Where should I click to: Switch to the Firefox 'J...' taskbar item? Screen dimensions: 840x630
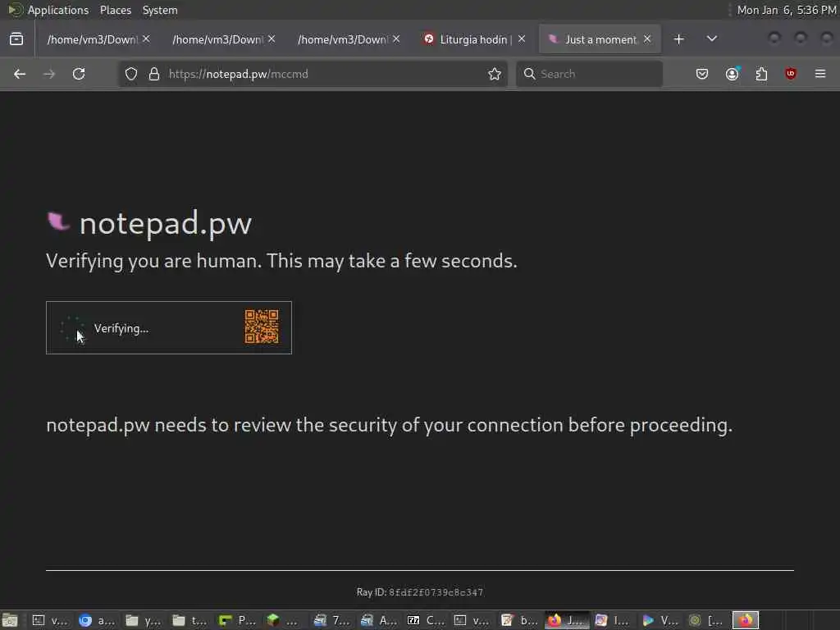click(x=566, y=620)
